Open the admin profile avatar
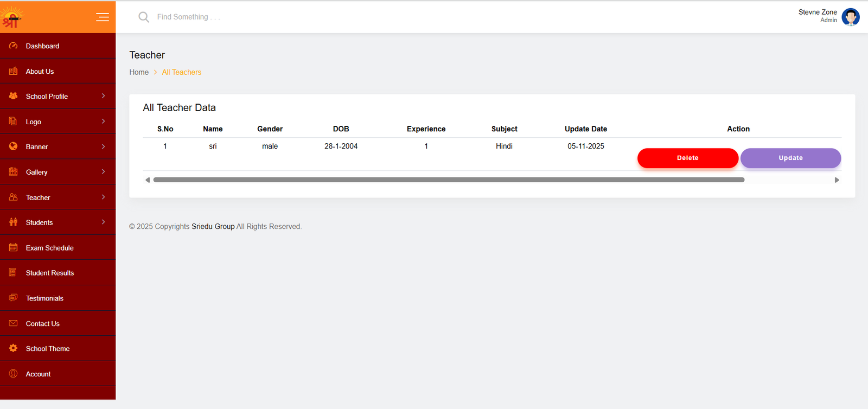868x409 pixels. pyautogui.click(x=850, y=17)
